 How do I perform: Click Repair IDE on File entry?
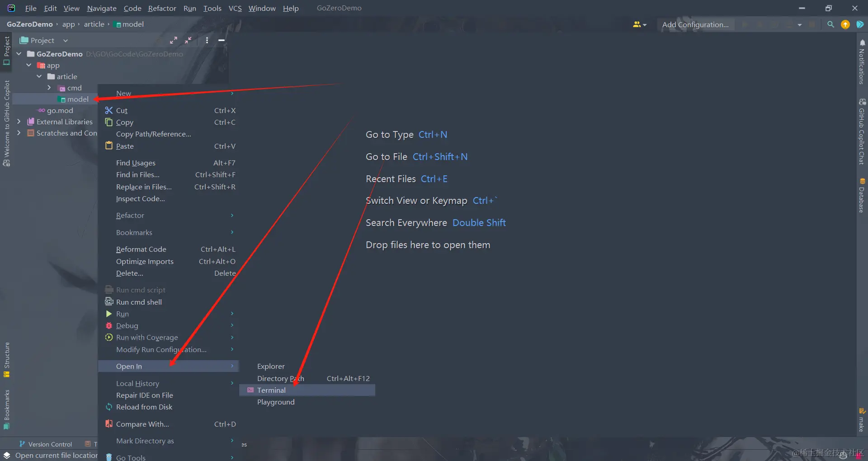pyautogui.click(x=168, y=395)
